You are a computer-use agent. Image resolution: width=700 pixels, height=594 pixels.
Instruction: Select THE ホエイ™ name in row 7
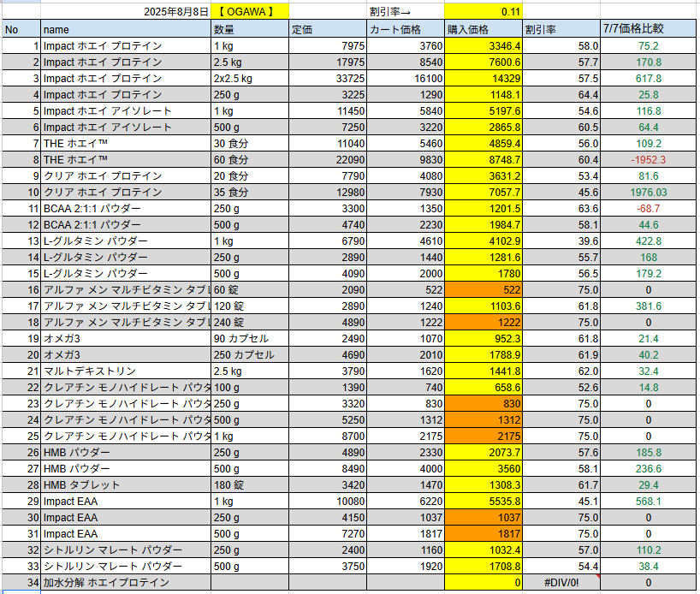tap(126, 143)
